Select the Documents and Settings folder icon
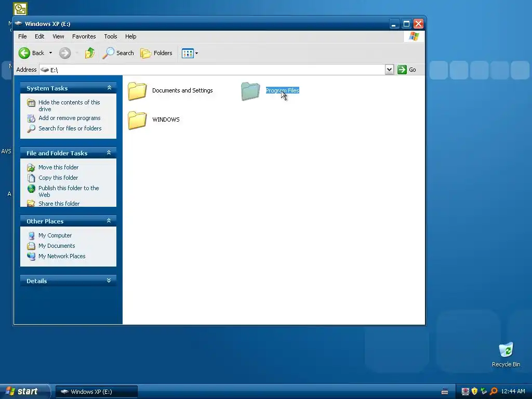Viewport: 532px width, 399px height. [x=137, y=91]
